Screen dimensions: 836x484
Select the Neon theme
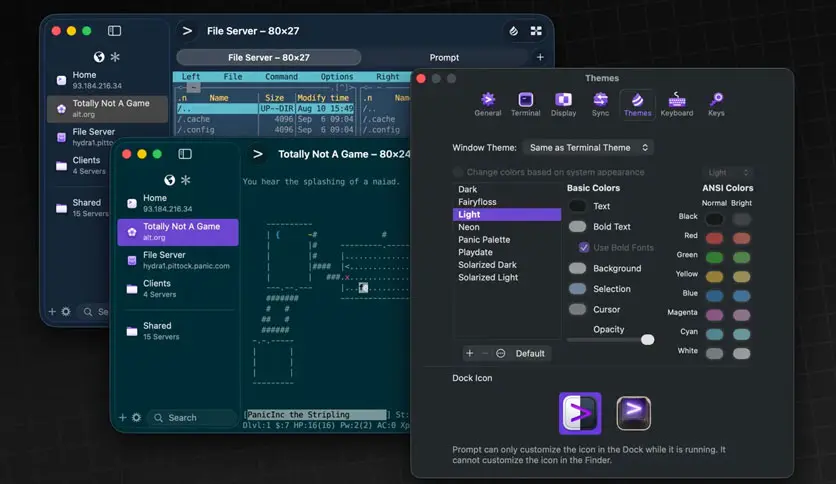pyautogui.click(x=507, y=227)
